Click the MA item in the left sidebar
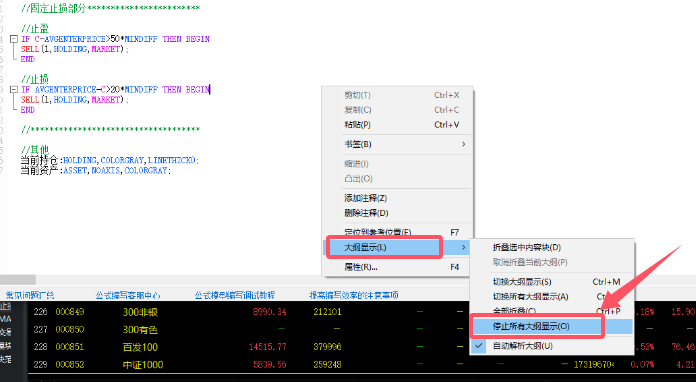The height and width of the screenshot is (382, 696). [x=6, y=319]
